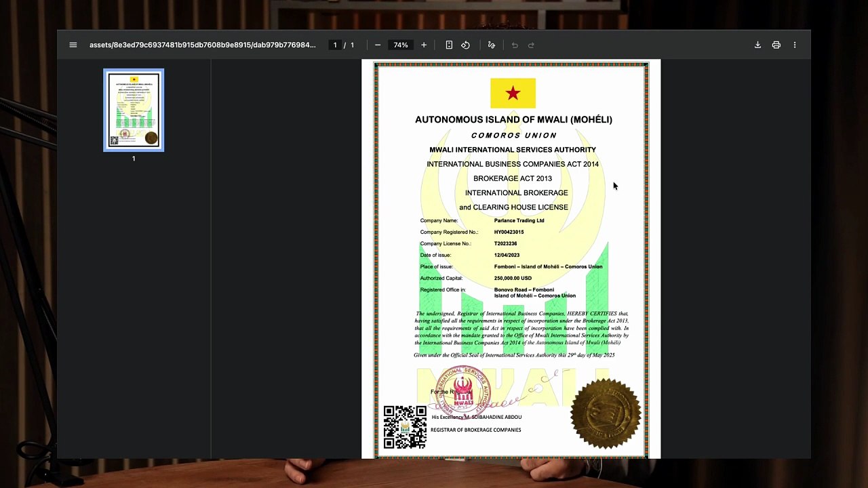Click the heading "AUTONOMOUS ISLAND OF MWALI (MOHÉLI)"
Screen dimensions: 868x488
513,120
